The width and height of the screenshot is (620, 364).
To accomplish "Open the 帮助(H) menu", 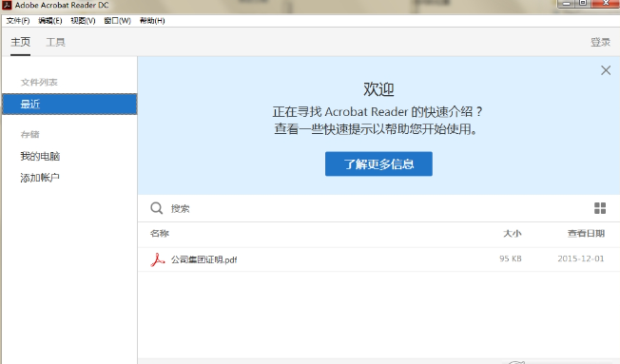I will pyautogui.click(x=152, y=21).
